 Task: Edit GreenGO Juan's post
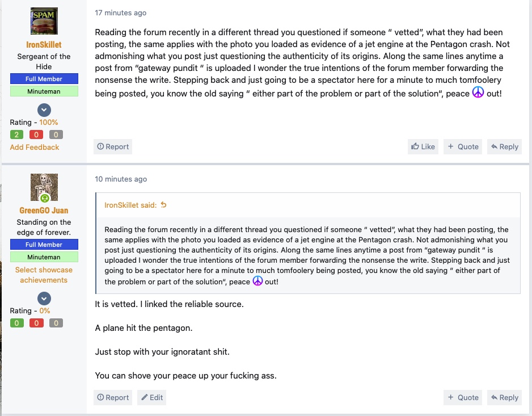coord(151,397)
